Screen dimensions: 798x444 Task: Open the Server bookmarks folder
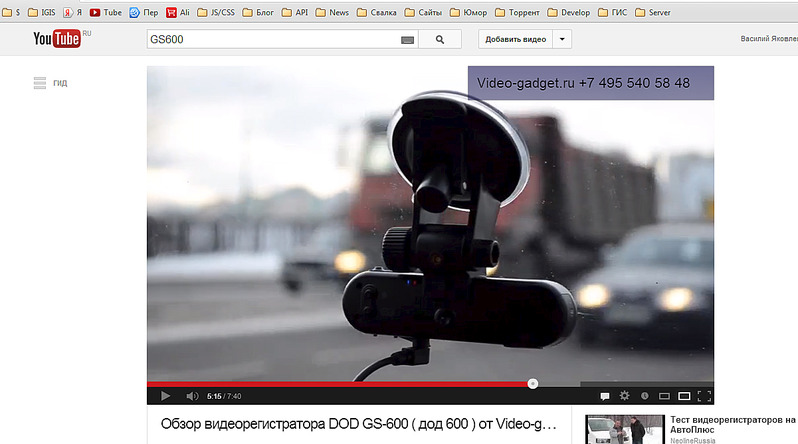tap(652, 12)
